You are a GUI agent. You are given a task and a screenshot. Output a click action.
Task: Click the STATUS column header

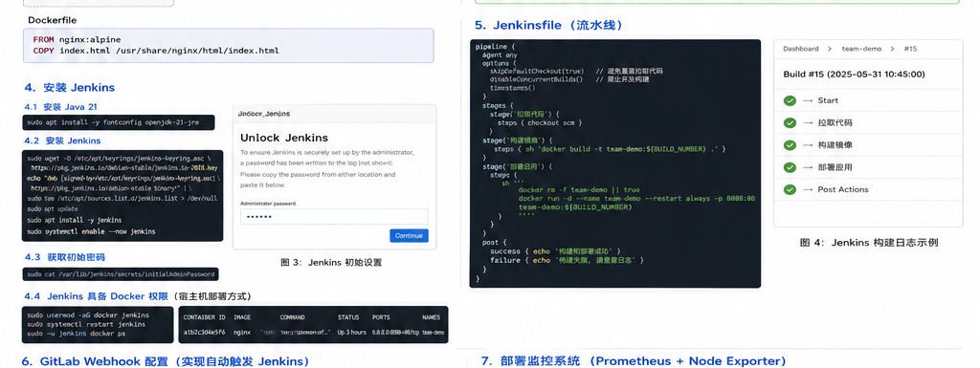(x=348, y=317)
